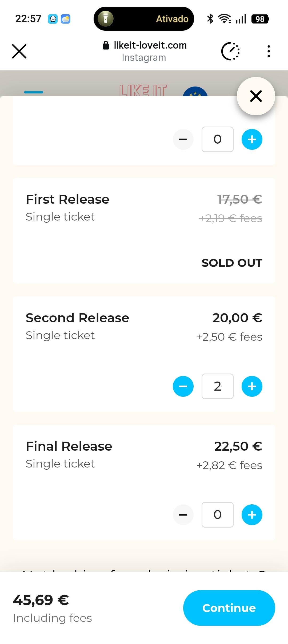Add one more Second Release ticket
This screenshot has width=288, height=644.
click(252, 386)
